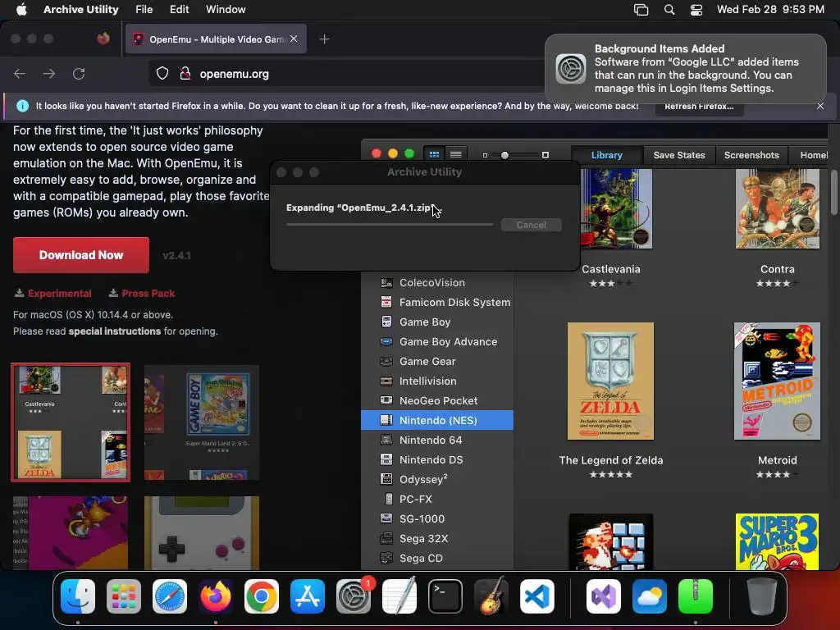Click the Screenshots tab in OpenEmu screenshot
This screenshot has width=840, height=630.
pos(751,155)
